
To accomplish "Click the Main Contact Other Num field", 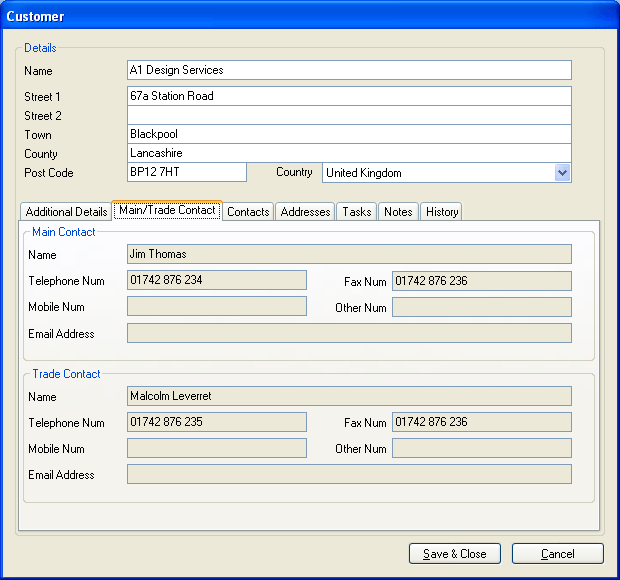I will 482,307.
